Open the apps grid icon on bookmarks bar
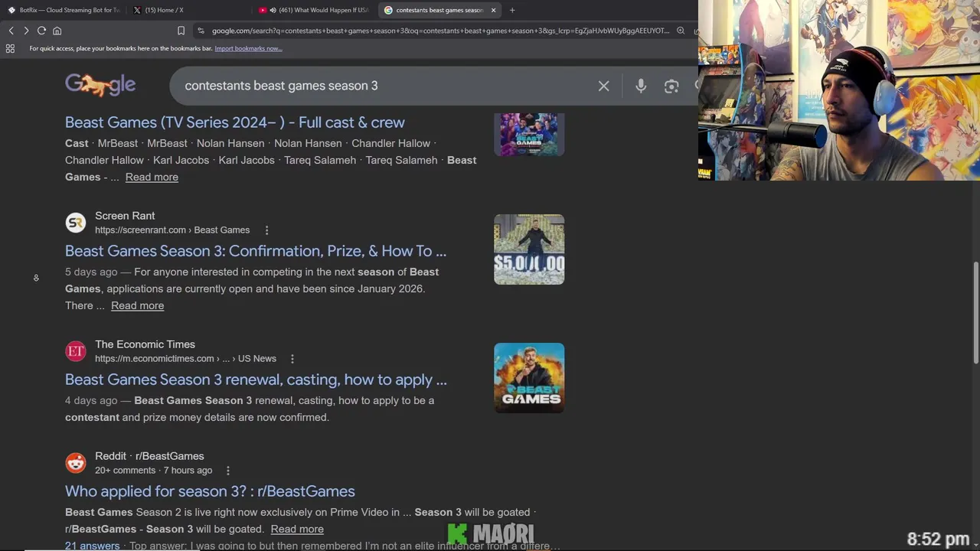Image resolution: width=980 pixels, height=551 pixels. [10, 48]
